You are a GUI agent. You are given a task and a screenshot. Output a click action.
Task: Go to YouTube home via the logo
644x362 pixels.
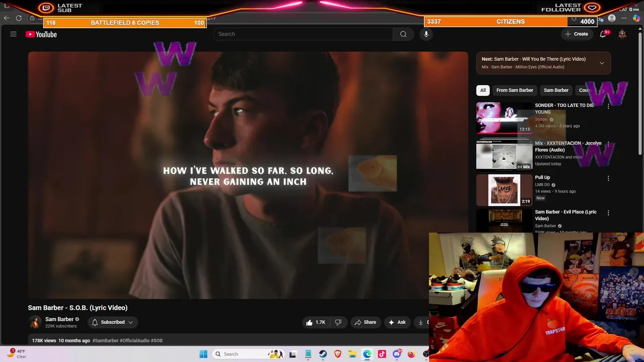[x=41, y=34]
